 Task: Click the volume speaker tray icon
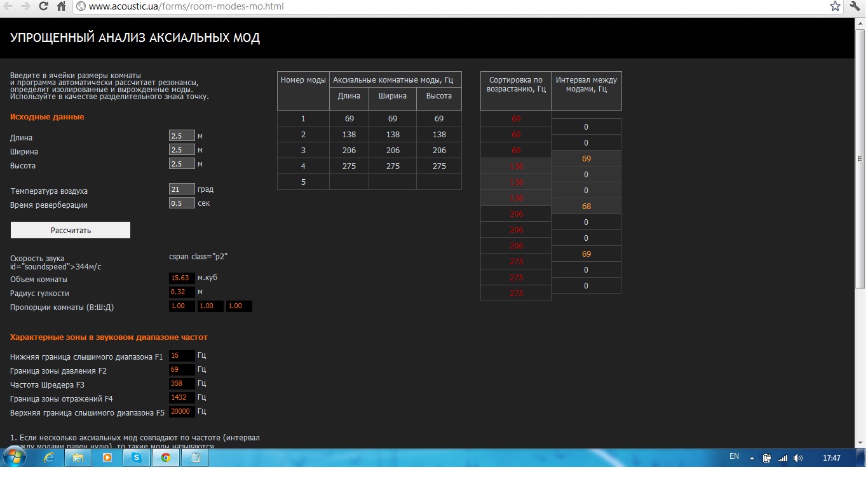(x=797, y=458)
